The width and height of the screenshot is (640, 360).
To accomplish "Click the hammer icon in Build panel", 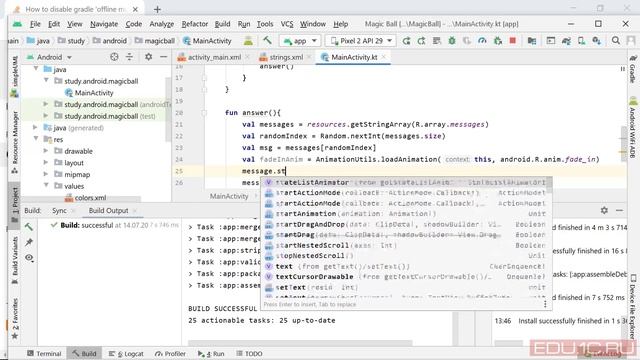I will [29, 227].
